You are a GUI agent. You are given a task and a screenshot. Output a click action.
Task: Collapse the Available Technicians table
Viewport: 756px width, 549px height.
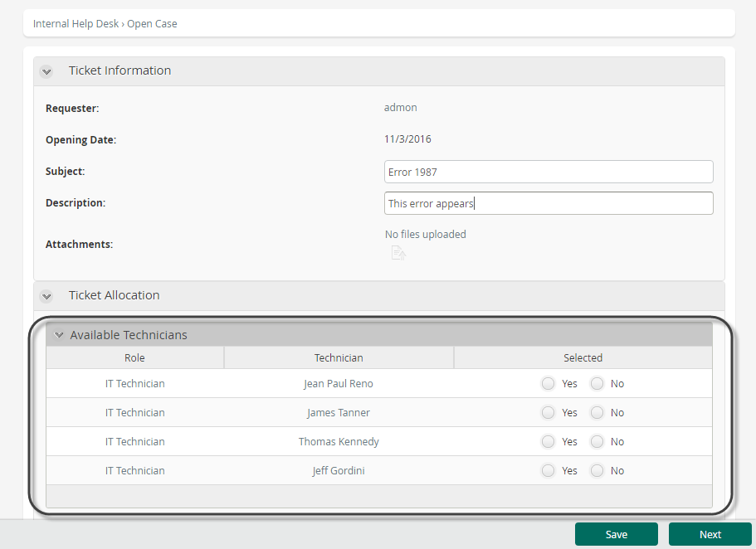(x=59, y=334)
